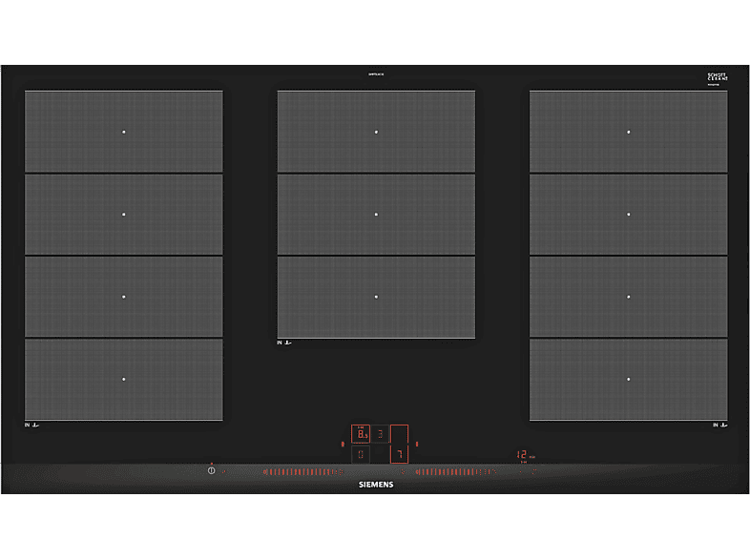Touch the left red power level slider
This screenshot has height=560, width=750.
pos(303,472)
